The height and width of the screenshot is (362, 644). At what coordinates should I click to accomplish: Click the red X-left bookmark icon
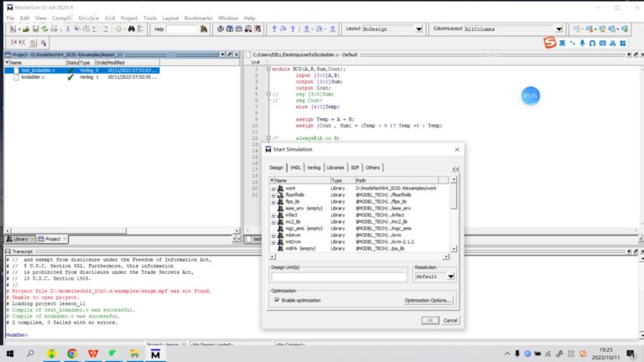coord(13,43)
